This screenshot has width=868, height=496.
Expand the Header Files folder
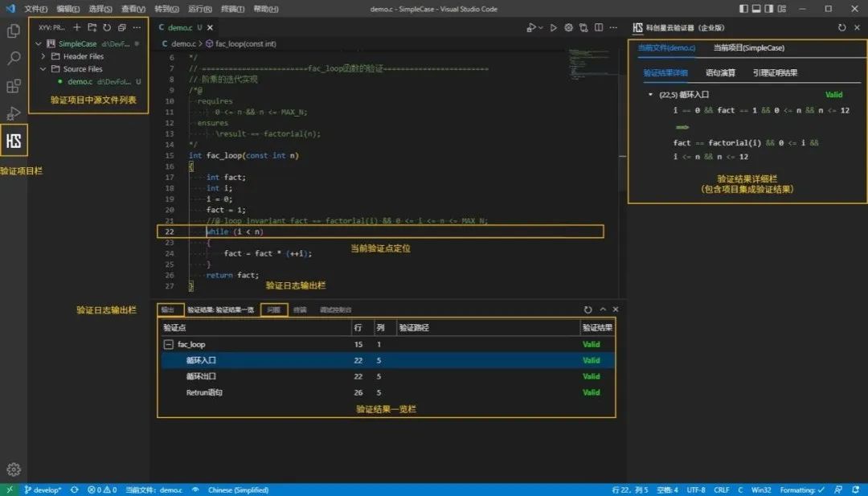tap(83, 56)
